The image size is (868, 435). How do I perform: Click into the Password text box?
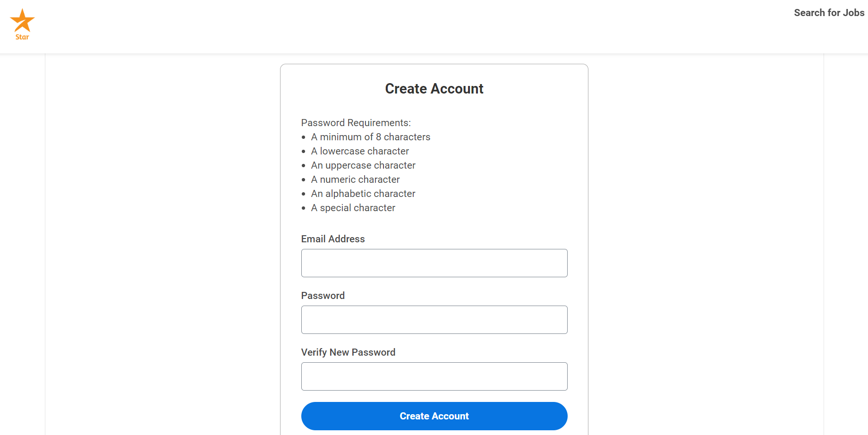point(434,320)
